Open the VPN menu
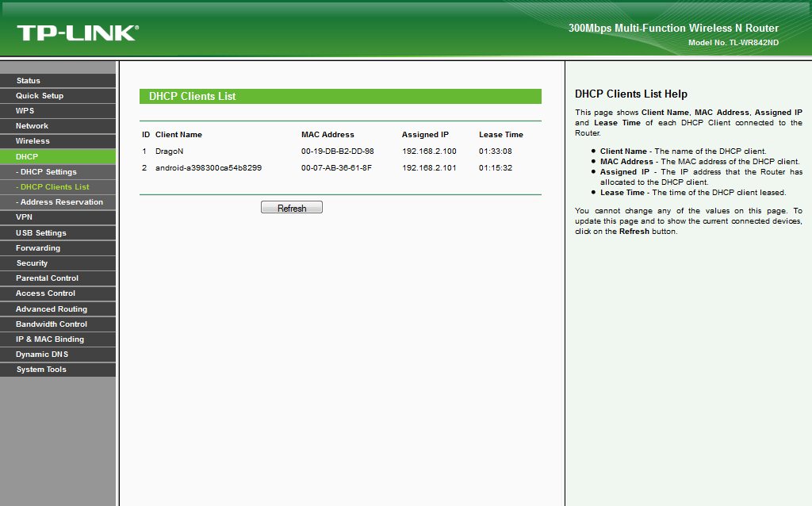The height and width of the screenshot is (506, 812). (x=57, y=217)
